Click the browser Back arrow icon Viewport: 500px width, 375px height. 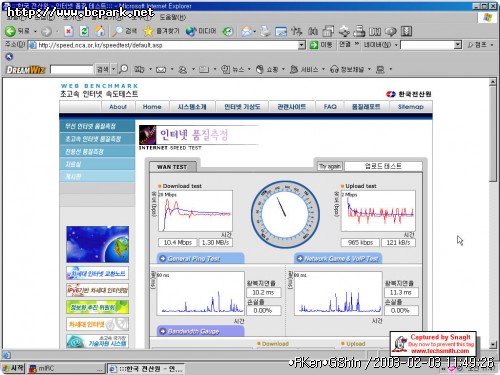point(10,31)
